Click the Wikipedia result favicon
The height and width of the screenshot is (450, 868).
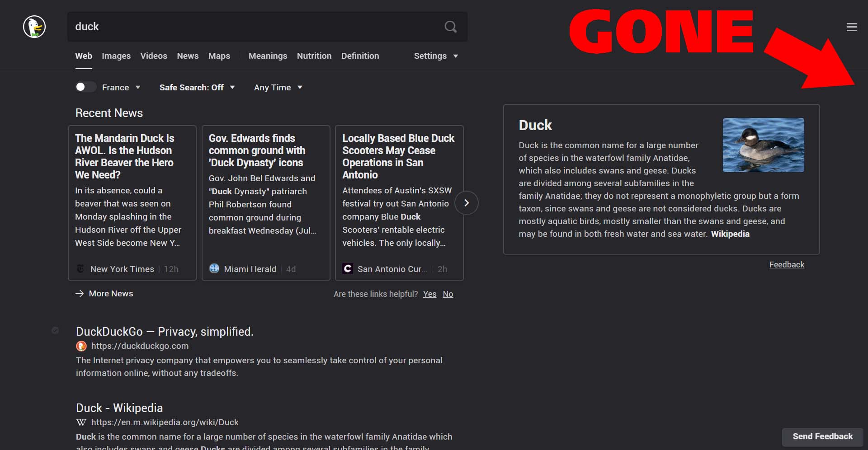tap(81, 422)
